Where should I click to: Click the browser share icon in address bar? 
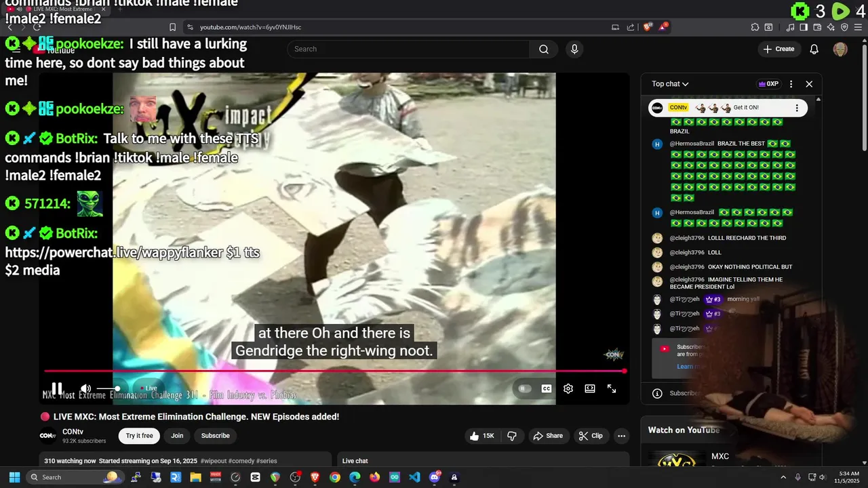pyautogui.click(x=631, y=27)
